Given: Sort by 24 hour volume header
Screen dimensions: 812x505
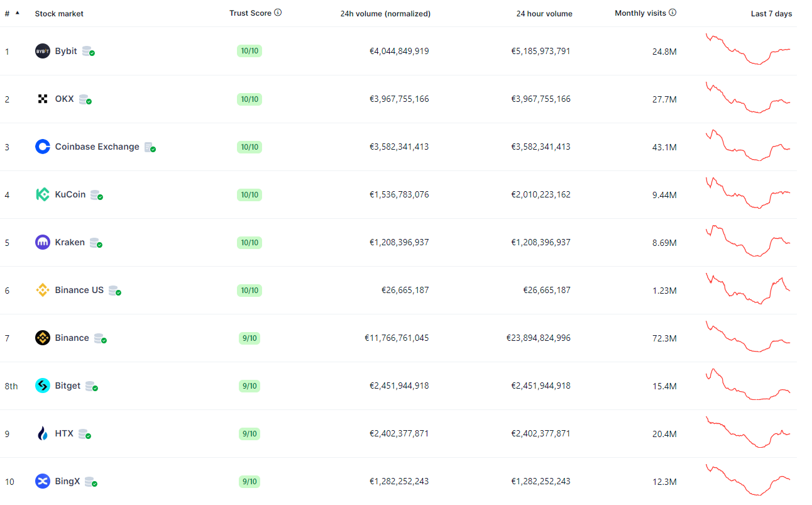Looking at the screenshot, I should click(x=544, y=13).
